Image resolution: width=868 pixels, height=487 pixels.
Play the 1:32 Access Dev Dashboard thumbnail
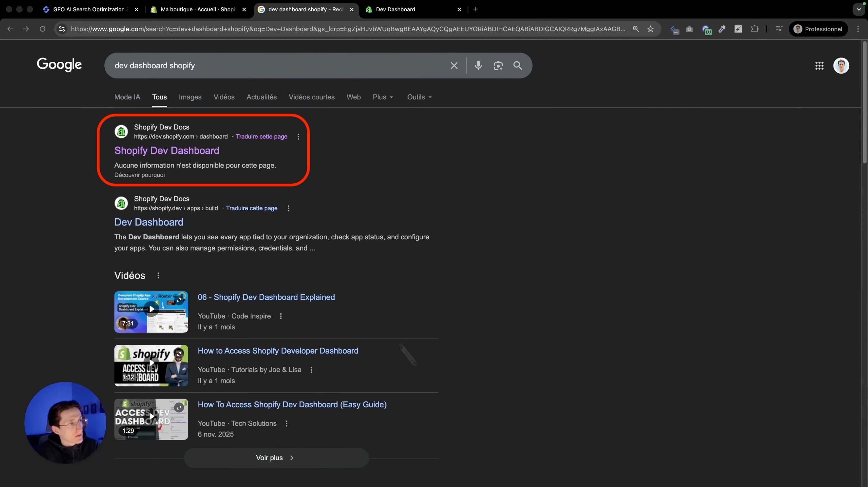pos(151,366)
